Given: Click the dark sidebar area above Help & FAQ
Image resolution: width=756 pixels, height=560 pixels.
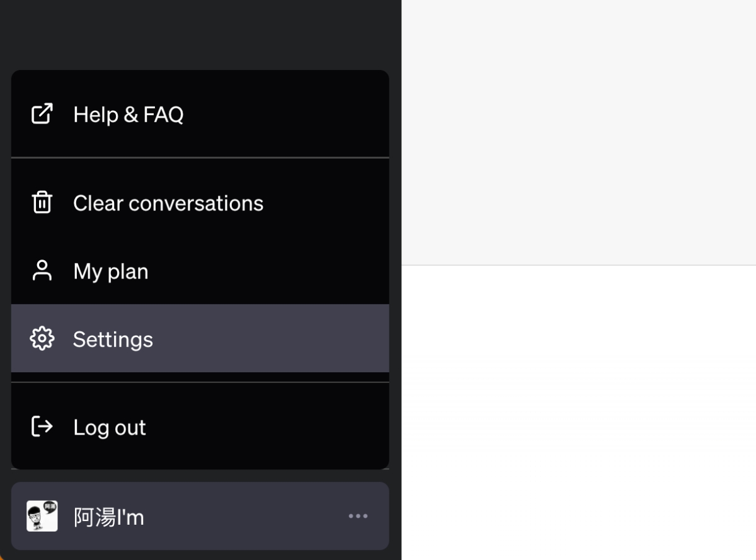Looking at the screenshot, I should (x=200, y=35).
